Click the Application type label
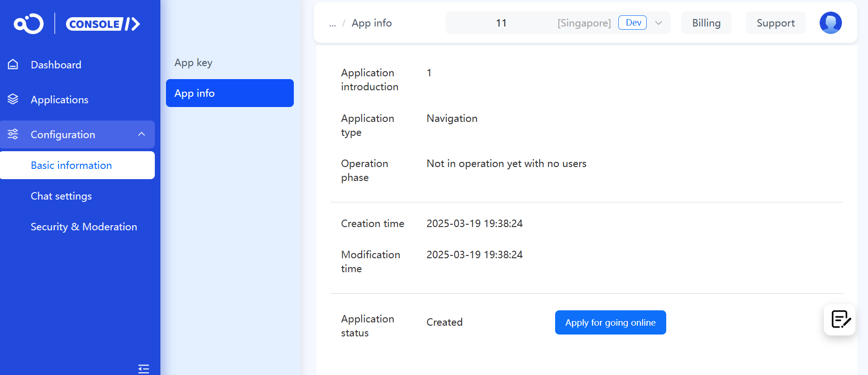Viewport: 868px width, 375px height. click(367, 125)
